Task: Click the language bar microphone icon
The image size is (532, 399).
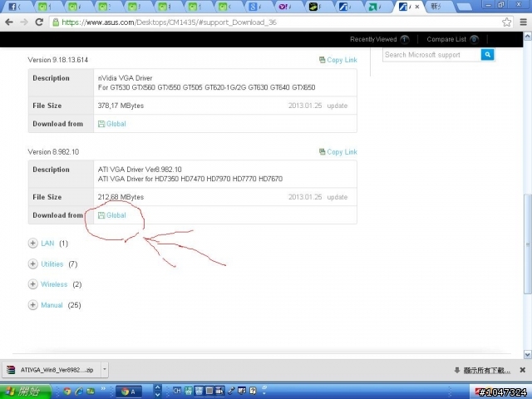Action: 231,391
